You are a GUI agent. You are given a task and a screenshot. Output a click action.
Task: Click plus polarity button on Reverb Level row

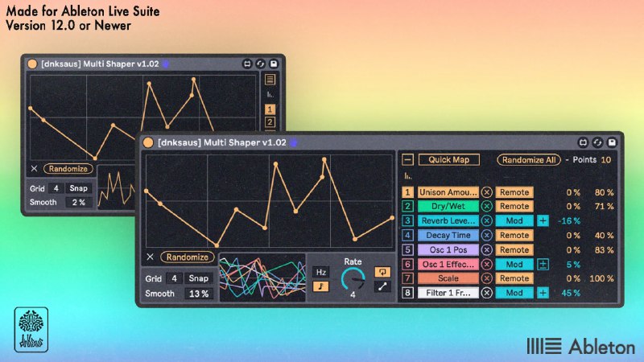(543, 220)
